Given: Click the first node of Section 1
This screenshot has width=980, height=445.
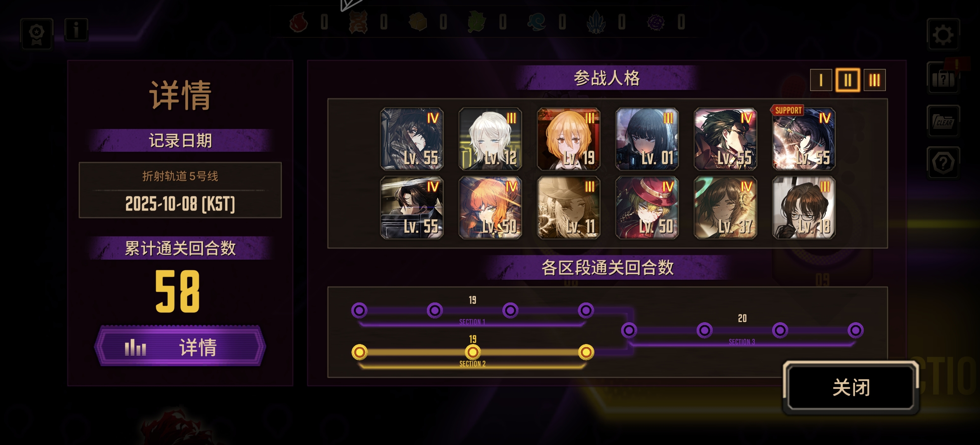Looking at the screenshot, I should tap(359, 310).
